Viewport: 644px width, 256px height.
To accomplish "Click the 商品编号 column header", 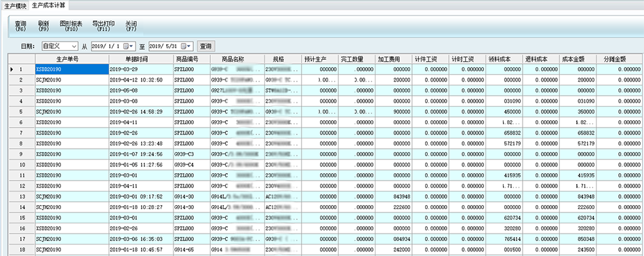I will pyautogui.click(x=192, y=59).
